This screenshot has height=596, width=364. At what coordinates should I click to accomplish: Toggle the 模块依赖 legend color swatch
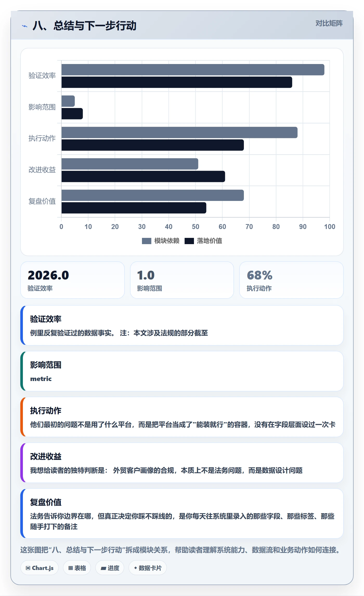click(x=146, y=241)
